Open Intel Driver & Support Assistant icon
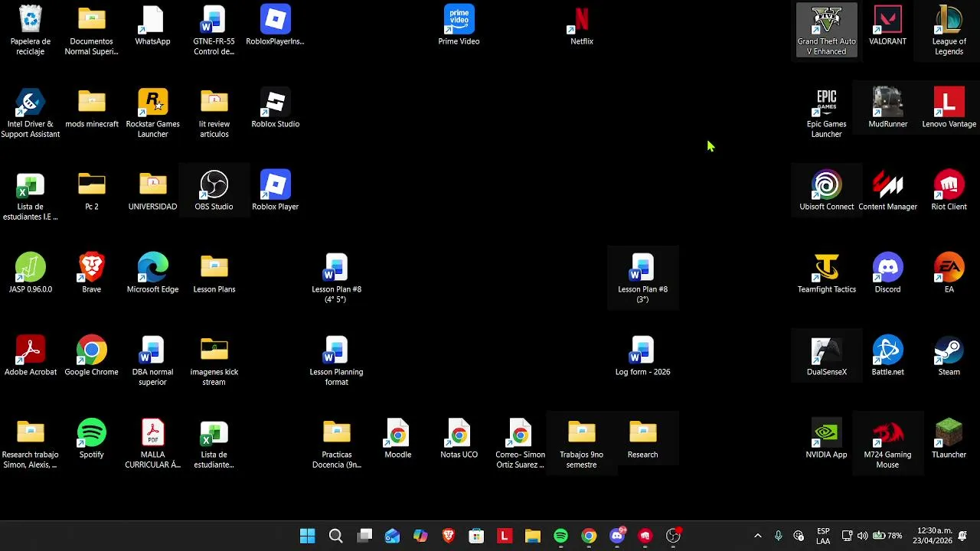Image resolution: width=980 pixels, height=551 pixels. 31,113
